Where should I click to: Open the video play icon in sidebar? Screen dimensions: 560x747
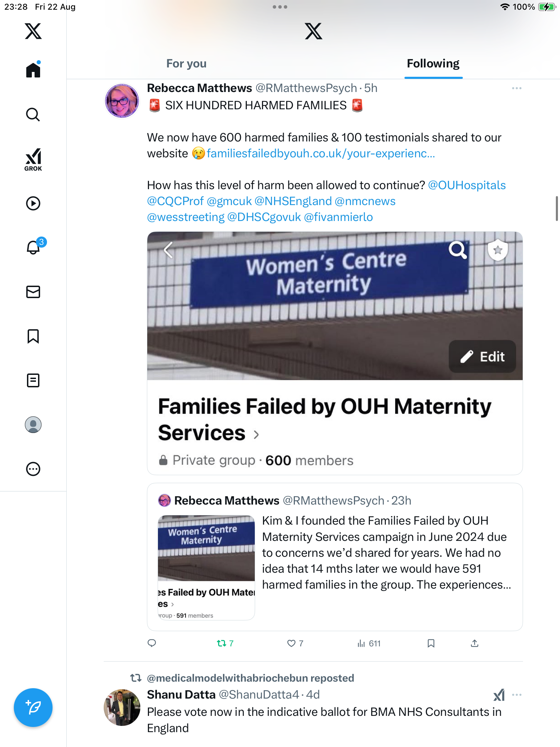click(33, 203)
